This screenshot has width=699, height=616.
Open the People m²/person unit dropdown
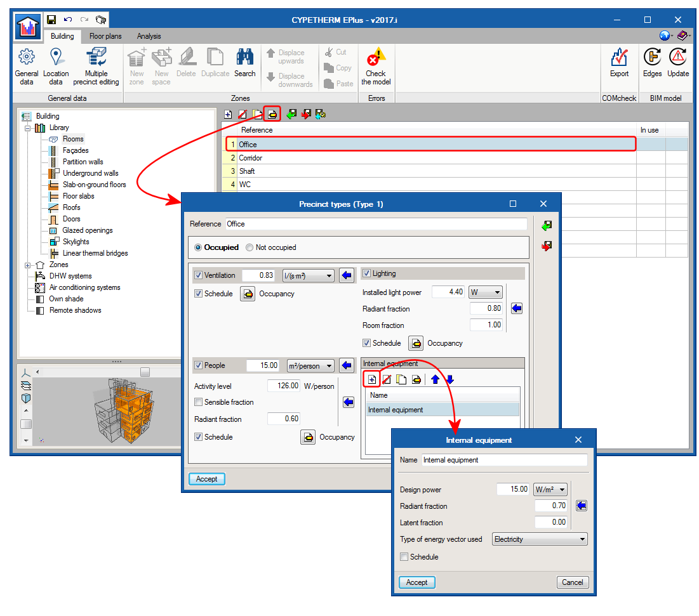[310, 365]
